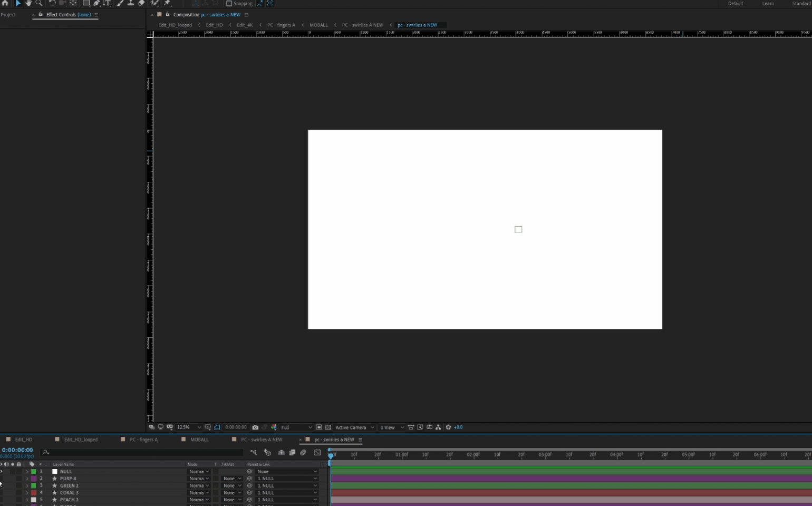
Task: Select the Zoom magnifier tool
Action: (39, 3)
